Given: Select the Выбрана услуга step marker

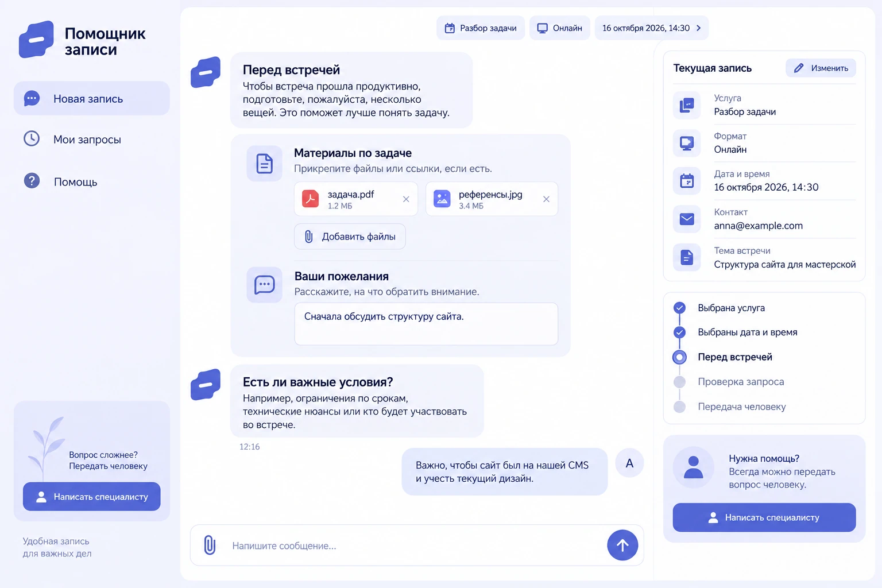Looking at the screenshot, I should point(680,308).
